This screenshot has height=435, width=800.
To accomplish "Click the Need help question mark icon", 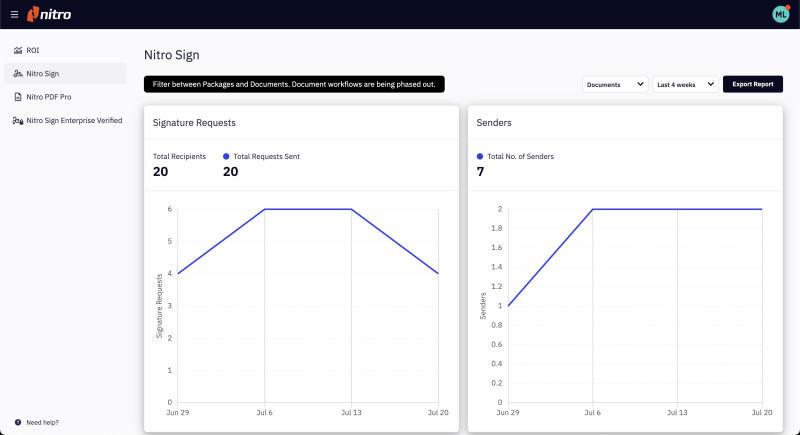I will click(x=18, y=422).
